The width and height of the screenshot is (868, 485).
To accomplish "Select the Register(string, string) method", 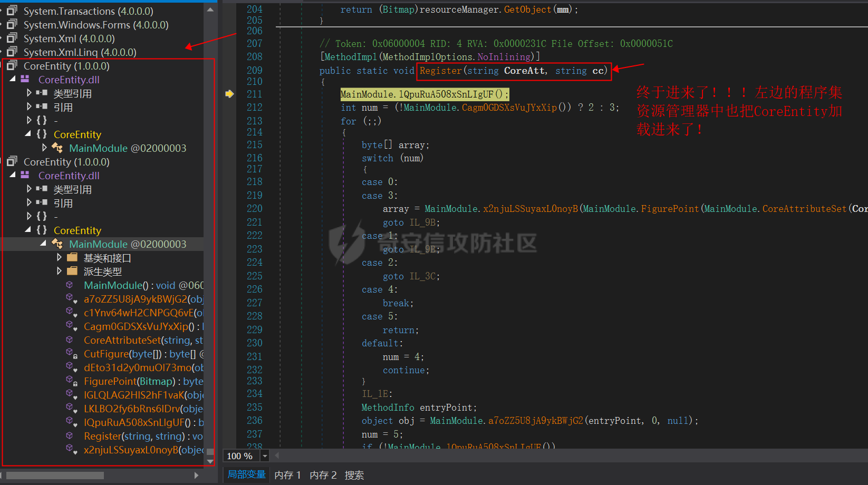I will (x=143, y=436).
